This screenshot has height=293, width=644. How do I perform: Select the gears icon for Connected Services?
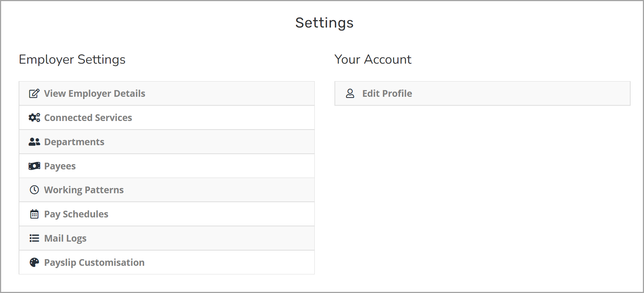(x=34, y=117)
